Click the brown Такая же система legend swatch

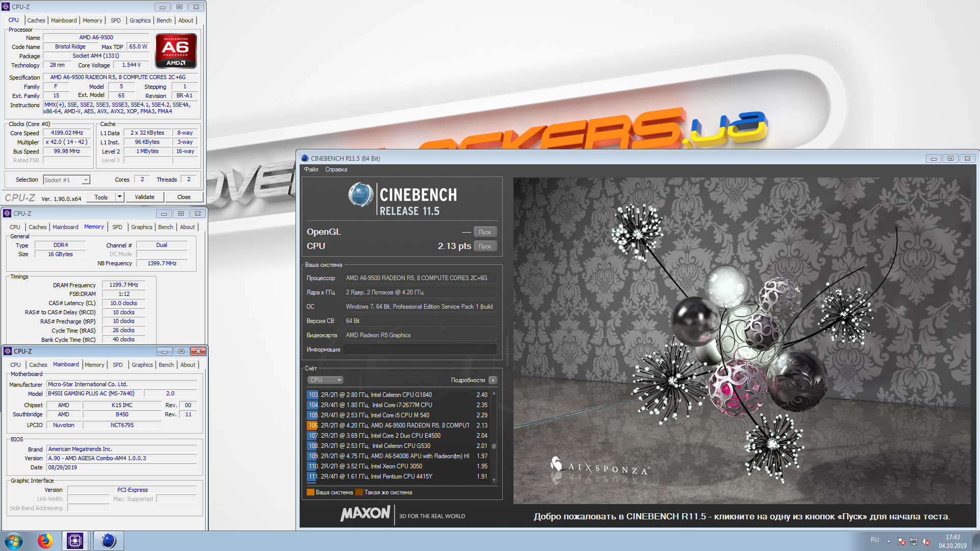(x=359, y=492)
